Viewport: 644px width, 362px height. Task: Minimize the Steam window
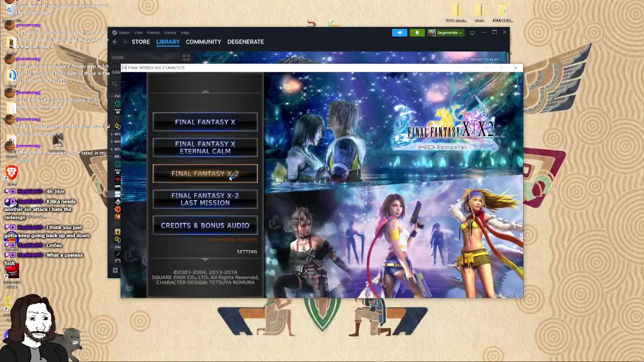(484, 33)
